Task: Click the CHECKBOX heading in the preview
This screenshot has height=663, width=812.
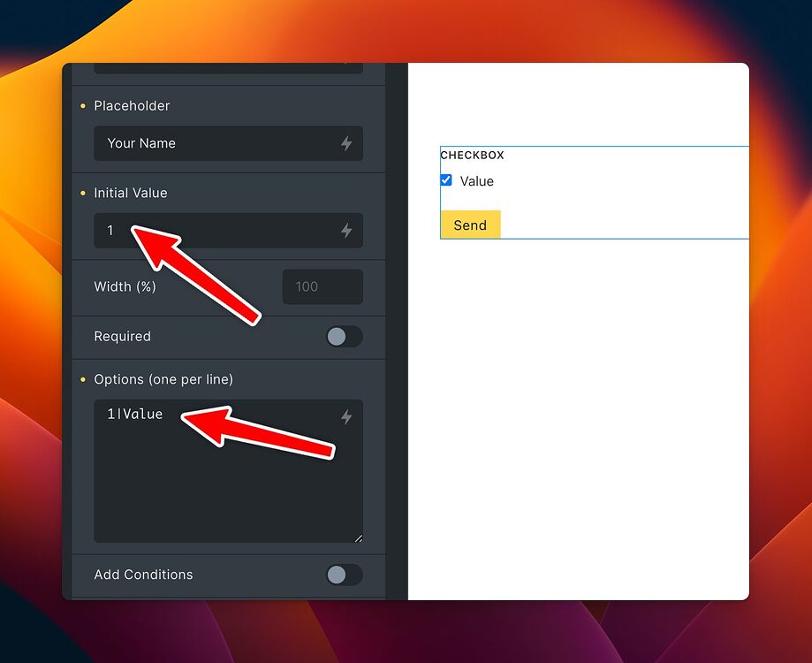Action: point(473,155)
